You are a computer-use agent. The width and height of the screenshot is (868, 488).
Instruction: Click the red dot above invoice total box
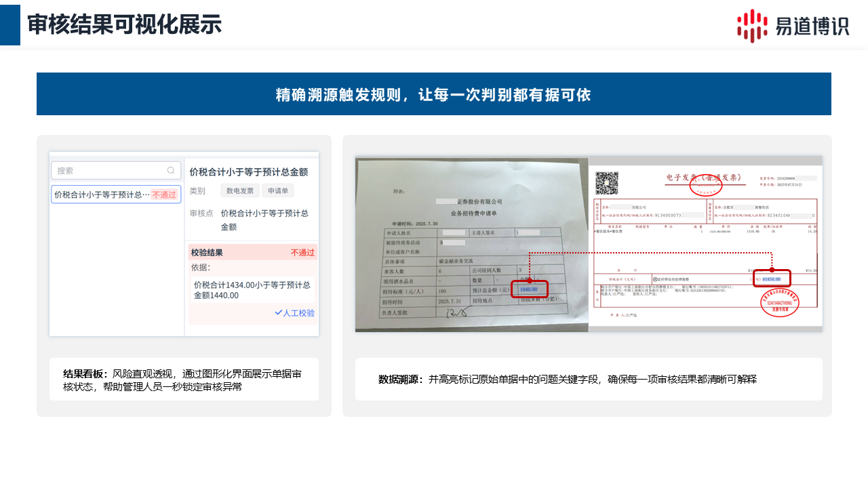coord(772,270)
